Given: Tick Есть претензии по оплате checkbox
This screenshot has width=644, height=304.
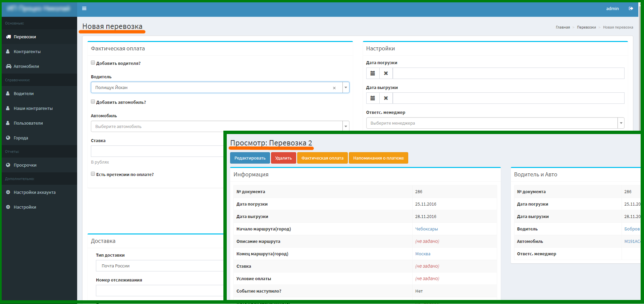Looking at the screenshot, I should point(93,174).
